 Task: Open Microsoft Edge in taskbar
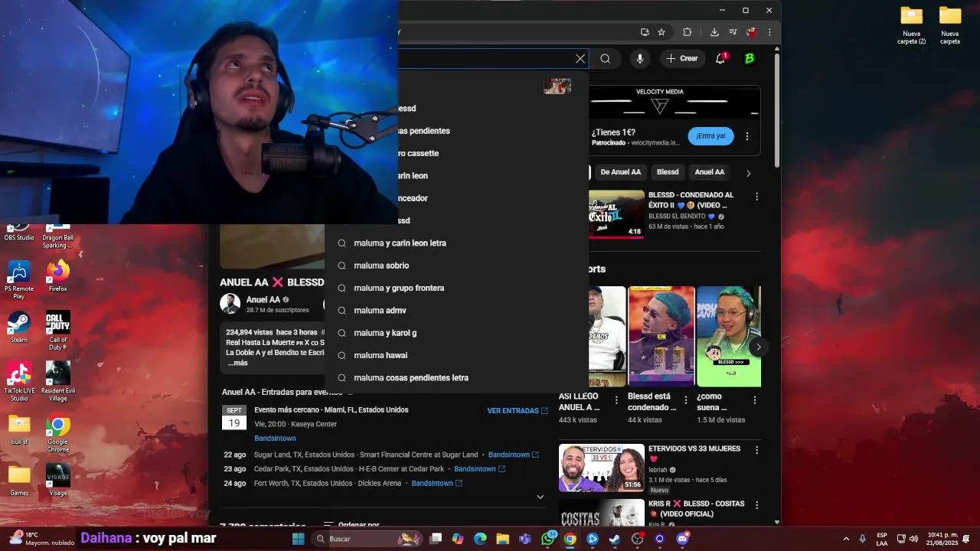(x=480, y=539)
